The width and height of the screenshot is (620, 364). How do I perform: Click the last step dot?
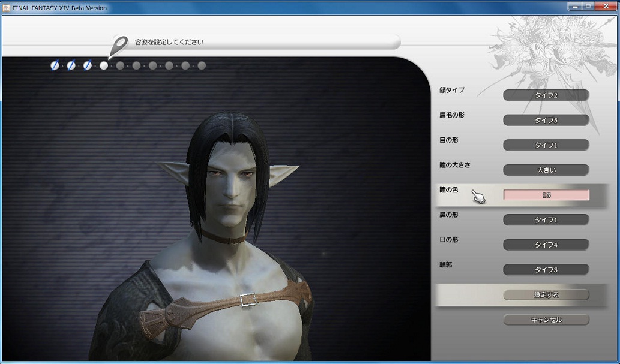[x=202, y=65]
